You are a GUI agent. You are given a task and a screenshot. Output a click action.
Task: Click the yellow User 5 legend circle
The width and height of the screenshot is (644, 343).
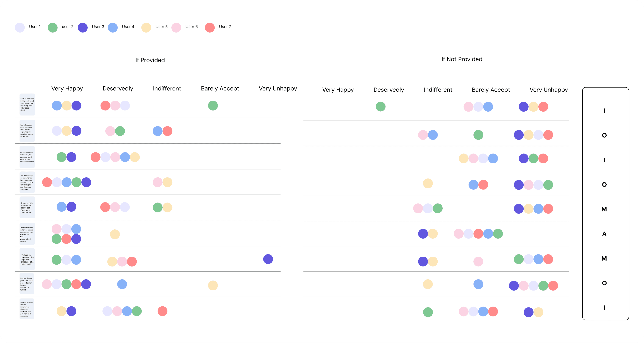146,27
